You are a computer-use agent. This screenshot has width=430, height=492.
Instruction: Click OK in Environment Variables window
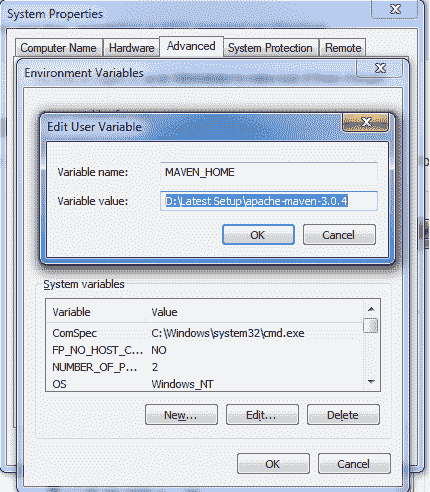pyautogui.click(x=273, y=464)
